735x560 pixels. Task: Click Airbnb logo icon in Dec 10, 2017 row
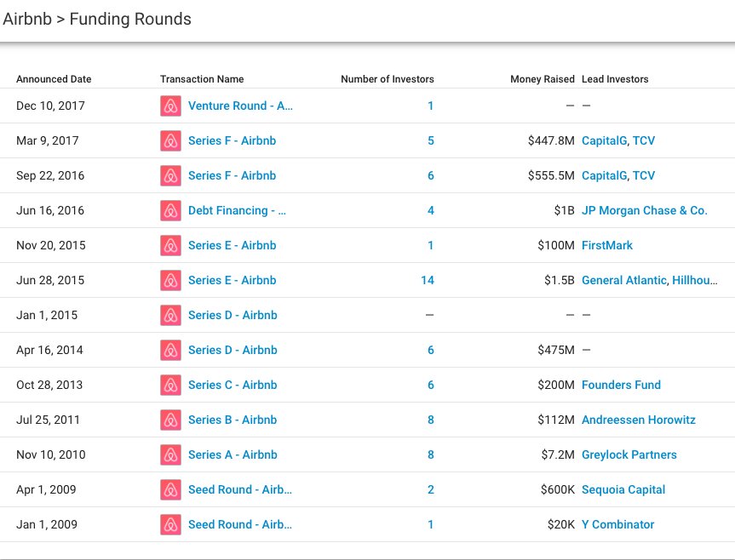tap(170, 106)
